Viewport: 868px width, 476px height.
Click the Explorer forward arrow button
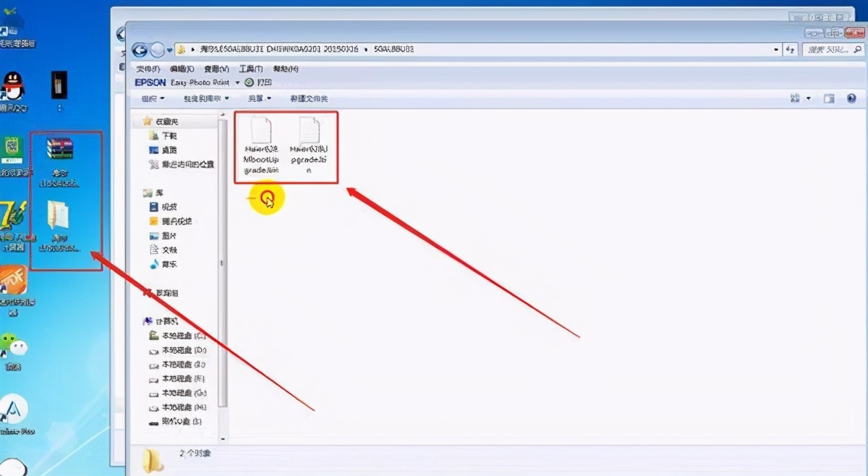point(157,50)
